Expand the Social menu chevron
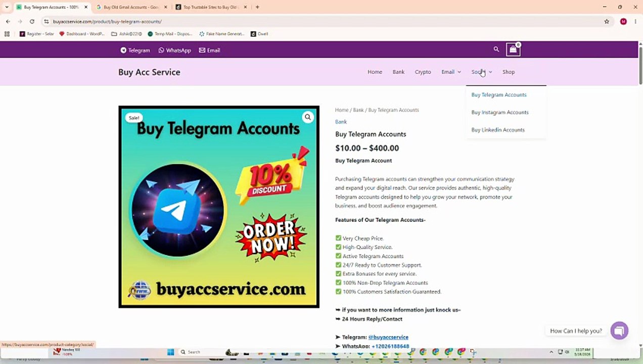Image resolution: width=643 pixels, height=364 pixels. coord(490,72)
